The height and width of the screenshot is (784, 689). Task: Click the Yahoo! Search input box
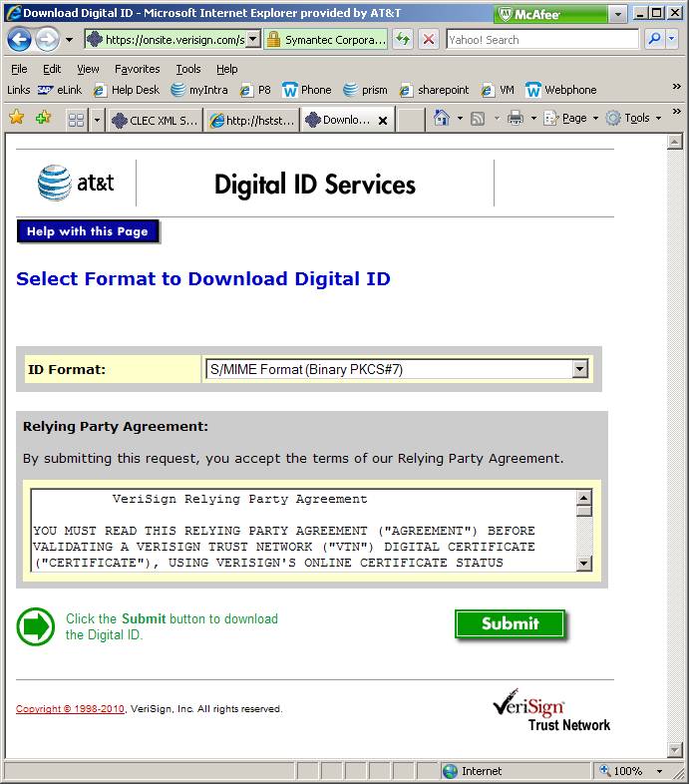(x=542, y=40)
